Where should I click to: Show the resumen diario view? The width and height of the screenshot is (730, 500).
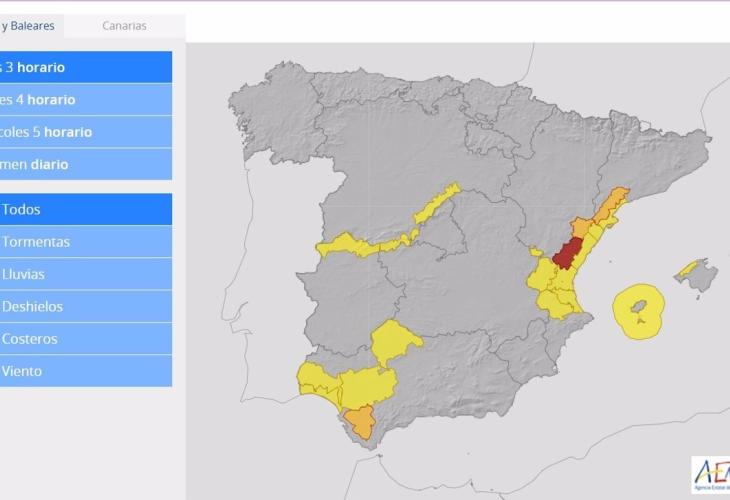pos(85,164)
